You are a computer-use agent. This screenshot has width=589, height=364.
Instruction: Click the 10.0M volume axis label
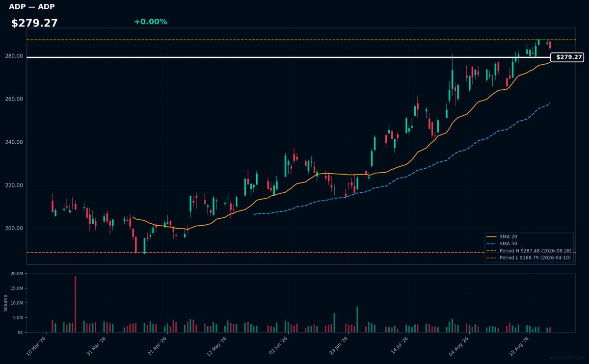[17, 303]
